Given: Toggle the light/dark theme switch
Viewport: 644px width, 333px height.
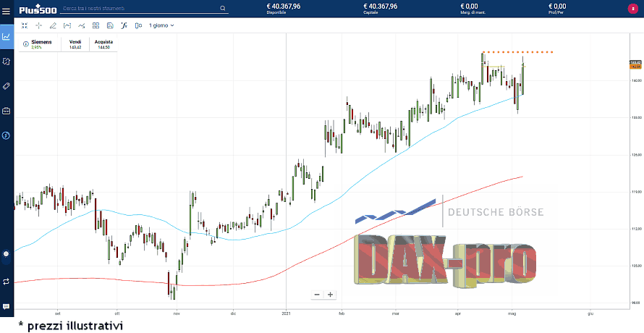Looking at the screenshot, I should (6, 254).
